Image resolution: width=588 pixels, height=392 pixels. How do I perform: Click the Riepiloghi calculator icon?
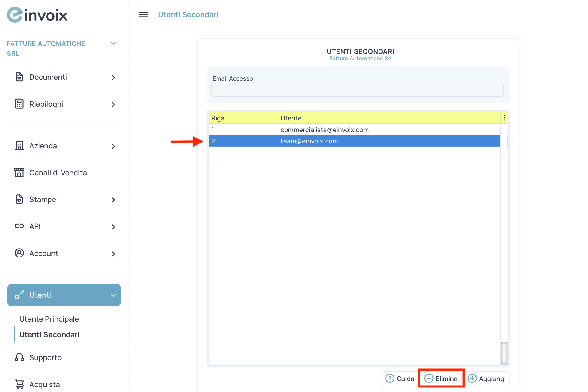click(x=19, y=104)
